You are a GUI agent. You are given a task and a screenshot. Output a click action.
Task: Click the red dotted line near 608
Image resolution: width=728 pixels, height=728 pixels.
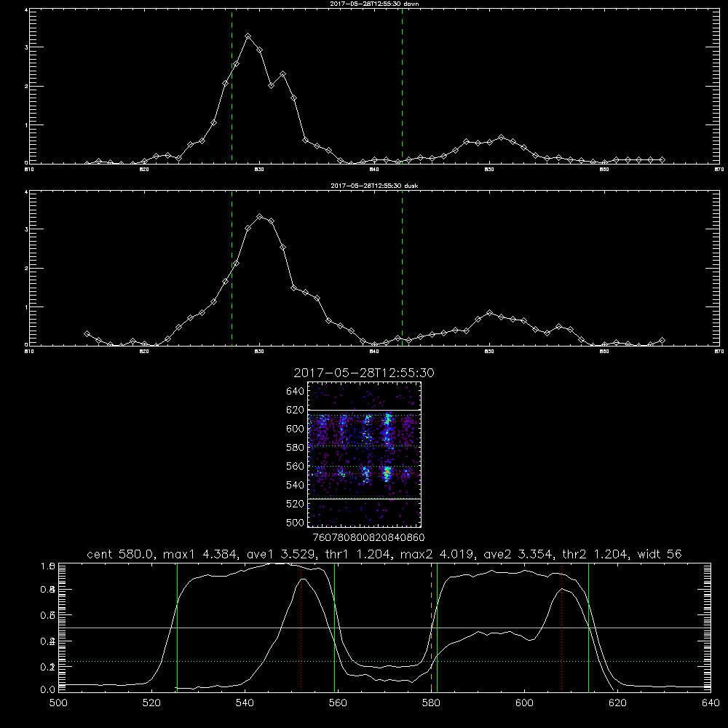tap(562, 628)
